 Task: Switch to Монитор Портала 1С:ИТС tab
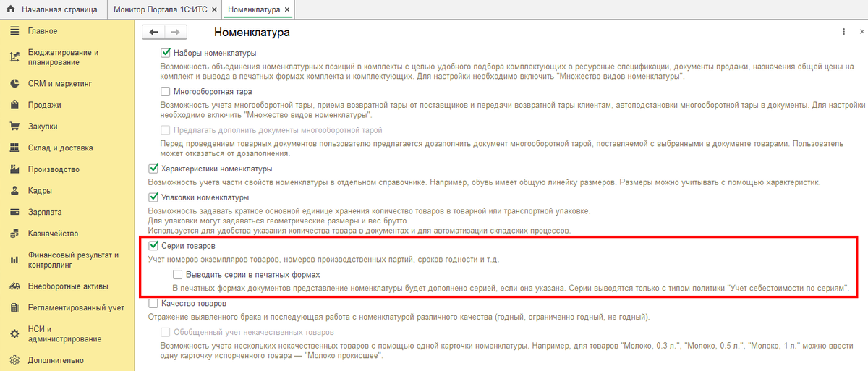coord(164,10)
